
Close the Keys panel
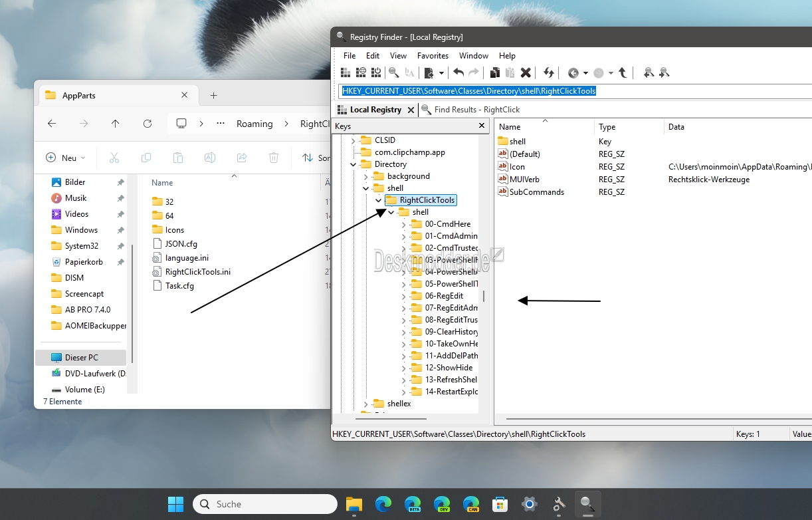pos(482,125)
